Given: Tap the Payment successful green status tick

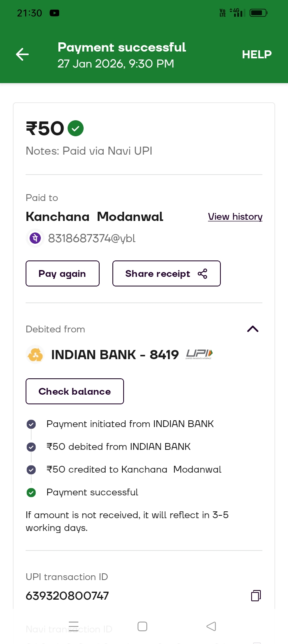Looking at the screenshot, I should click(x=31, y=493).
